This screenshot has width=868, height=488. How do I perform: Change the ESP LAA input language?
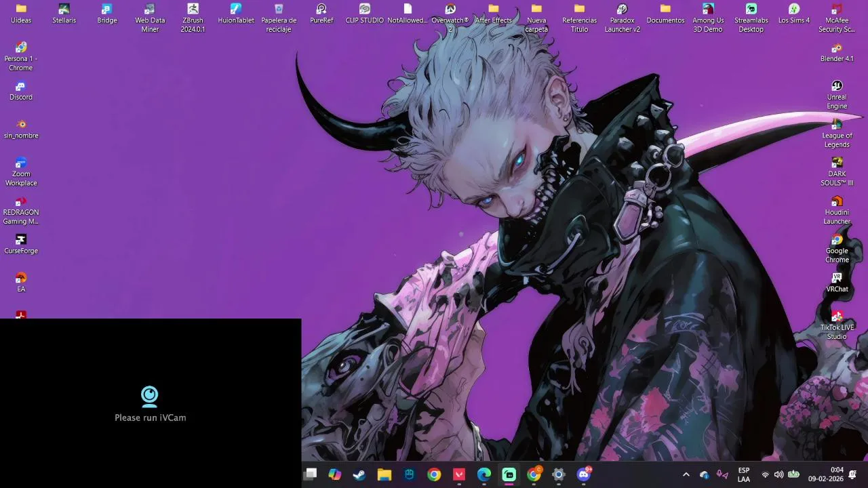744,474
